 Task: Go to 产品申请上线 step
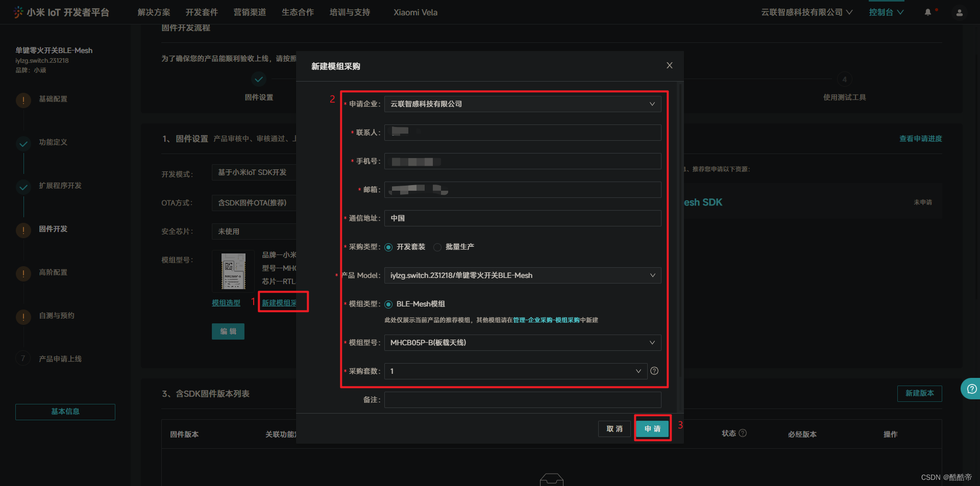tap(60, 359)
